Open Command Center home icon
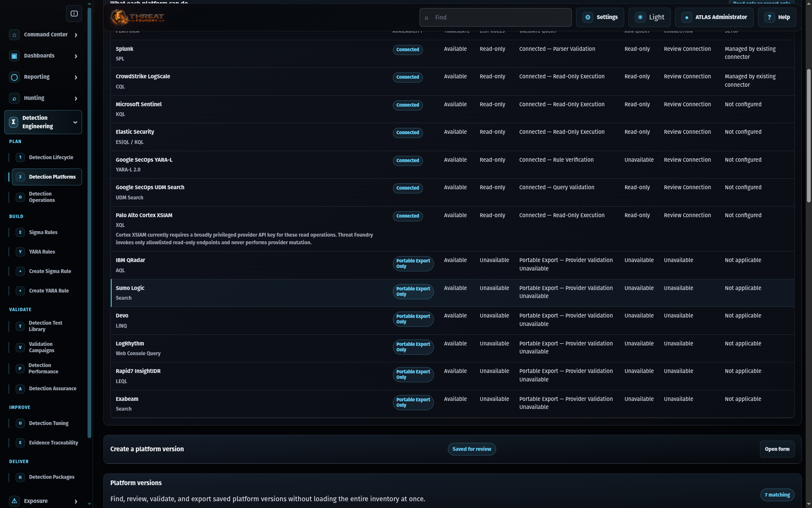This screenshot has width=812, height=508. tap(14, 35)
